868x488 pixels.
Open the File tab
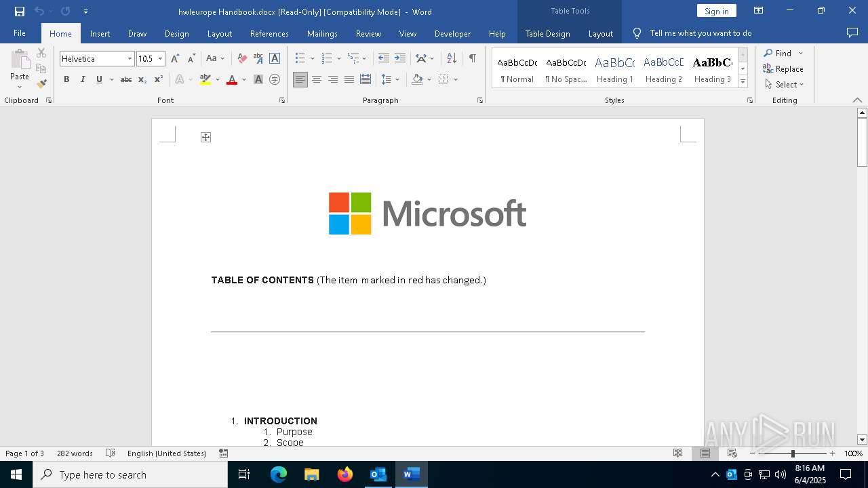click(x=20, y=33)
